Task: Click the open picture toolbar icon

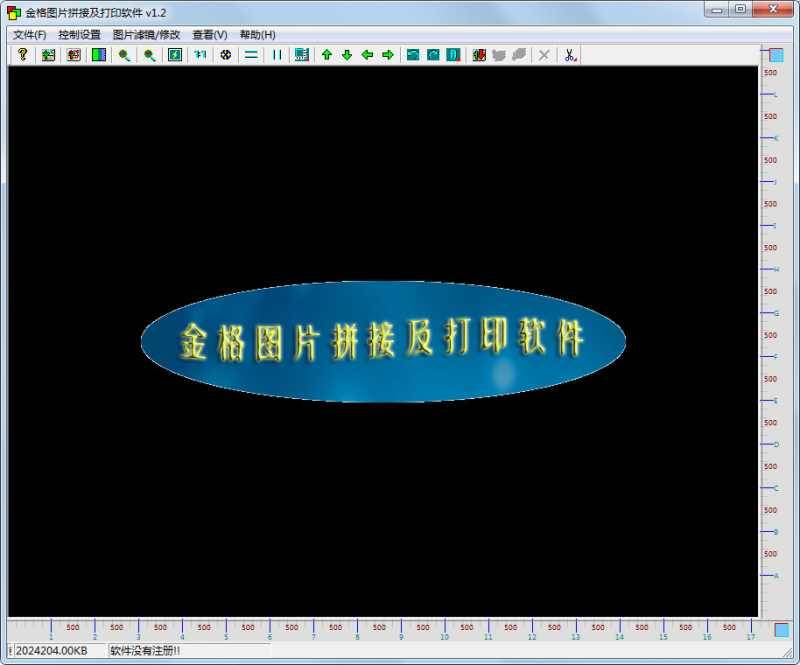Action: [x=46, y=55]
